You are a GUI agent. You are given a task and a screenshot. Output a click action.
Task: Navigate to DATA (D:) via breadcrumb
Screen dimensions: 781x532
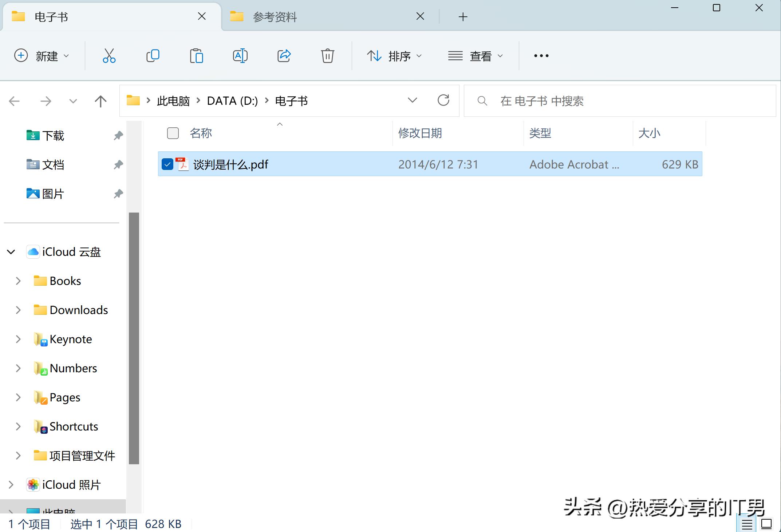232,100
